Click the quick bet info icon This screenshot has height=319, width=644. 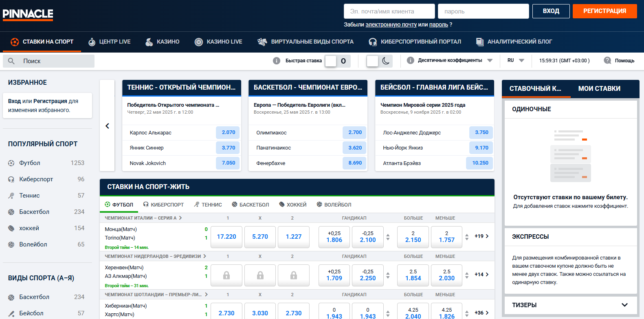277,61
